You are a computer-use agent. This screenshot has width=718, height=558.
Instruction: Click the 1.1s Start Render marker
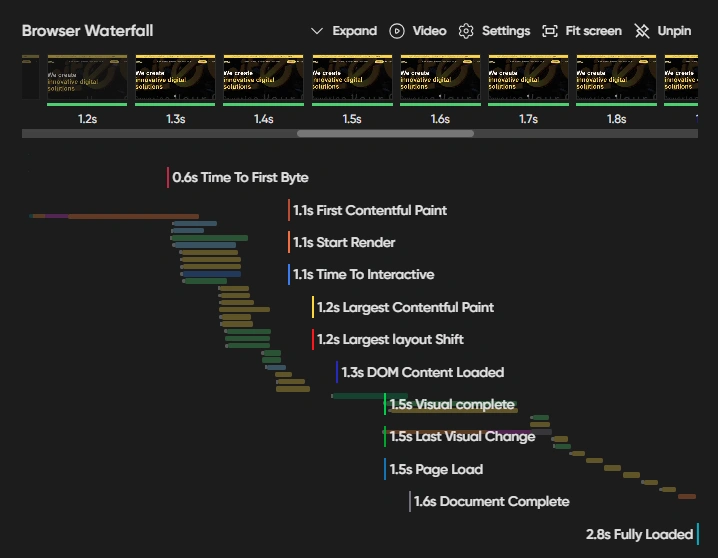(x=342, y=243)
